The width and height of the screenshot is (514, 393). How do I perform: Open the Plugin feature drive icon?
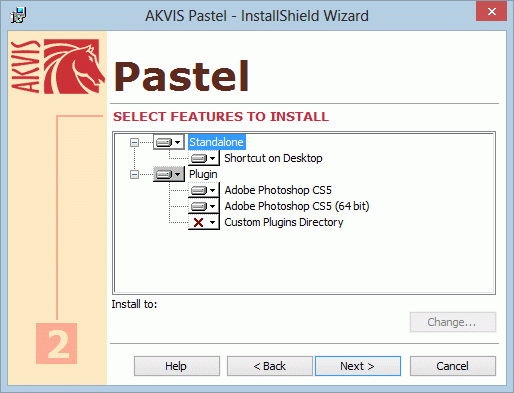click(x=164, y=174)
